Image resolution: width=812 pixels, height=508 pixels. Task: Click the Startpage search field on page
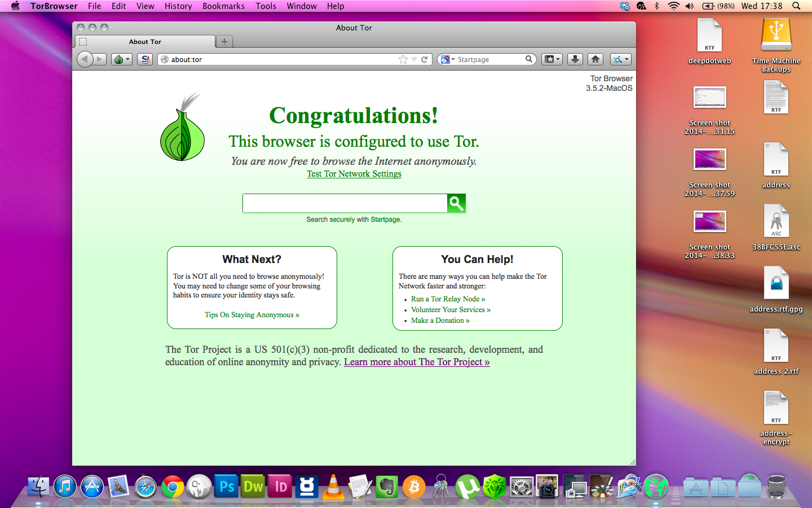point(345,203)
